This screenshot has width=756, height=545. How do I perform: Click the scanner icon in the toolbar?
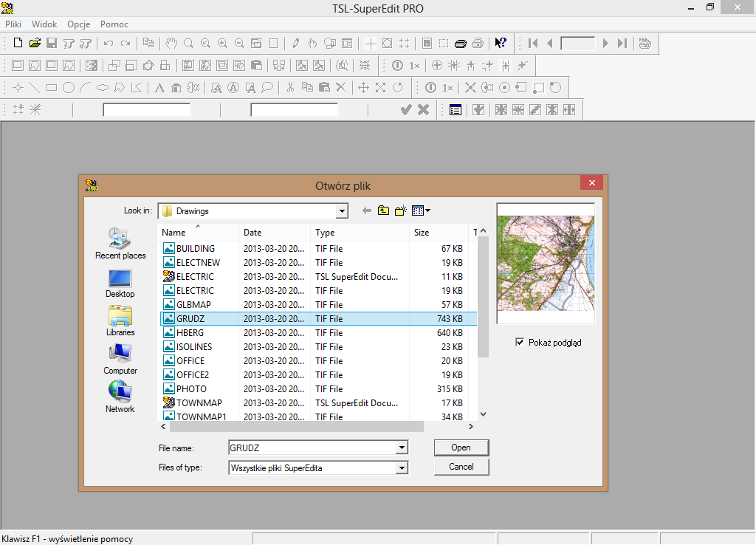pos(461,44)
